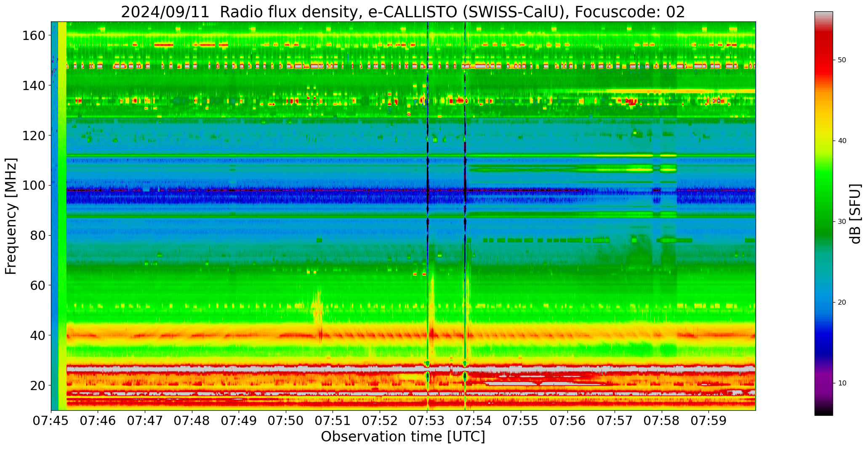Click the "dB [SFU]" colorbar label
Image resolution: width=868 pixels, height=449 pixels.
coord(855,213)
